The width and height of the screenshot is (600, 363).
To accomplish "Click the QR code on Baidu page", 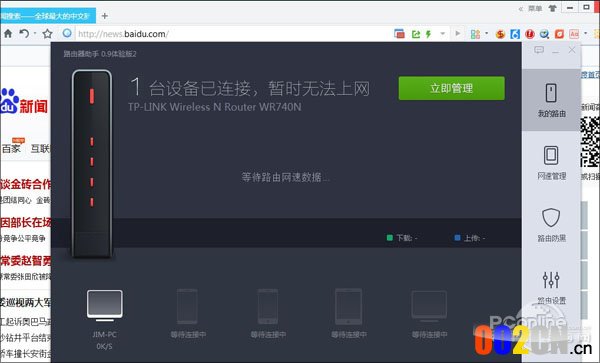I will pos(590,142).
